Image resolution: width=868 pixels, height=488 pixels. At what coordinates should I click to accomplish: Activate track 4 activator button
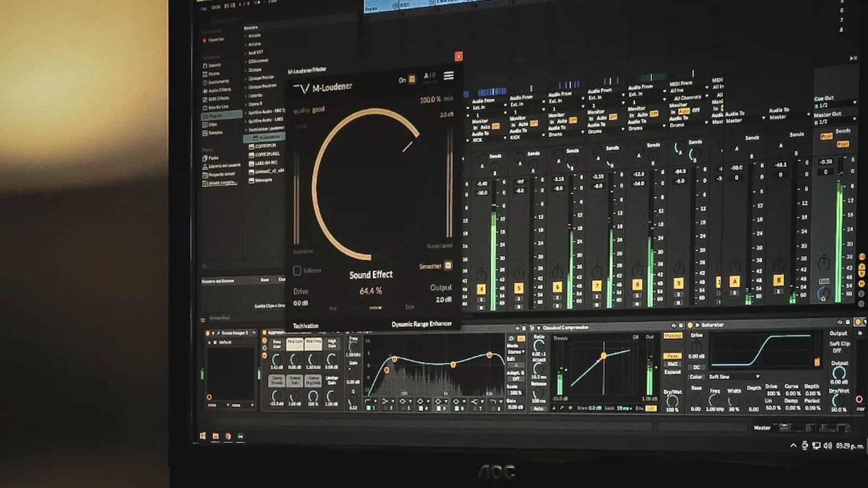click(x=481, y=290)
